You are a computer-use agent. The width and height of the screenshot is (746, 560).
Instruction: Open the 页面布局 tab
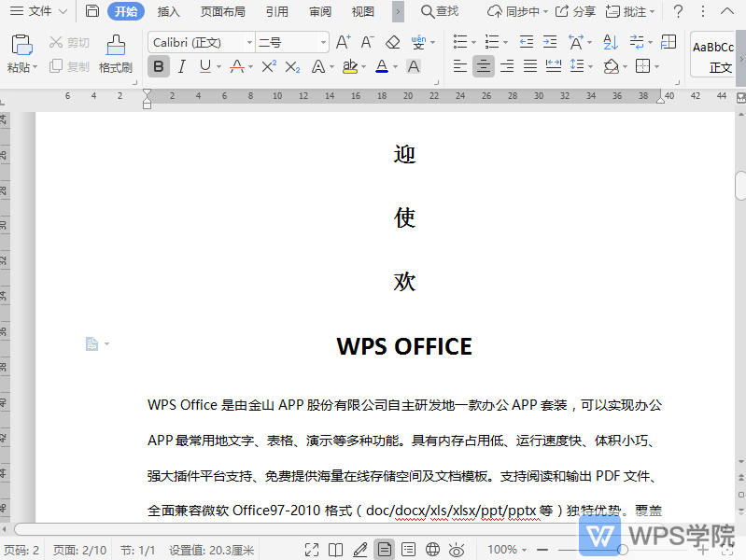(x=223, y=11)
